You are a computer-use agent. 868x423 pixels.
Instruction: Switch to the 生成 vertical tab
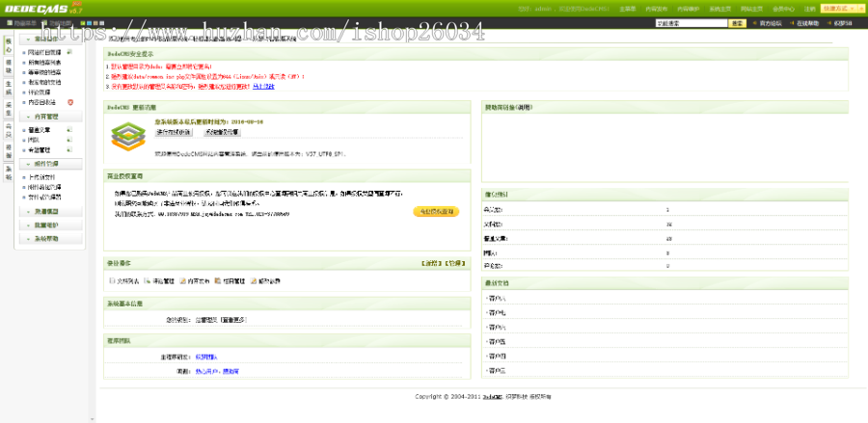coord(9,88)
